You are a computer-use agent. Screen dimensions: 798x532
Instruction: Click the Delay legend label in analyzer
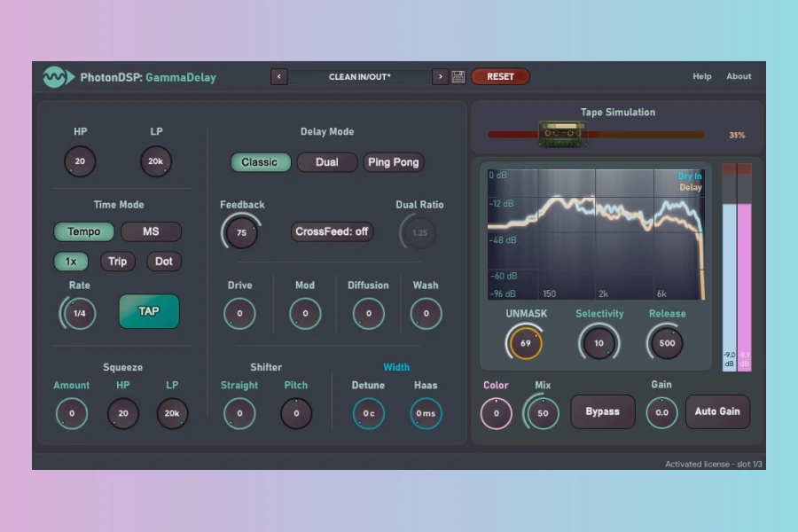pos(691,187)
